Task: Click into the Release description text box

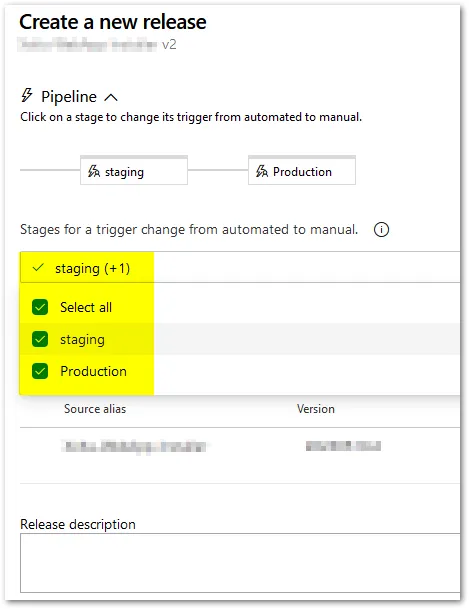Action: [240, 563]
